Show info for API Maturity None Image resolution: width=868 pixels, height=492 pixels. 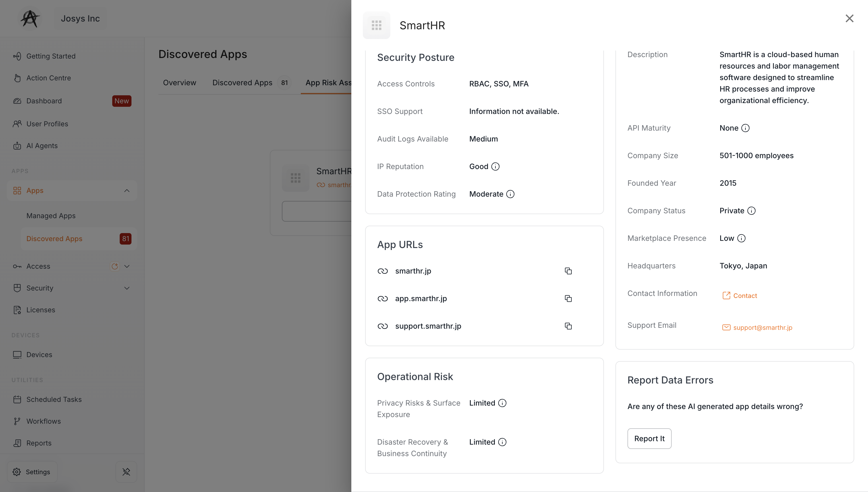pyautogui.click(x=745, y=128)
